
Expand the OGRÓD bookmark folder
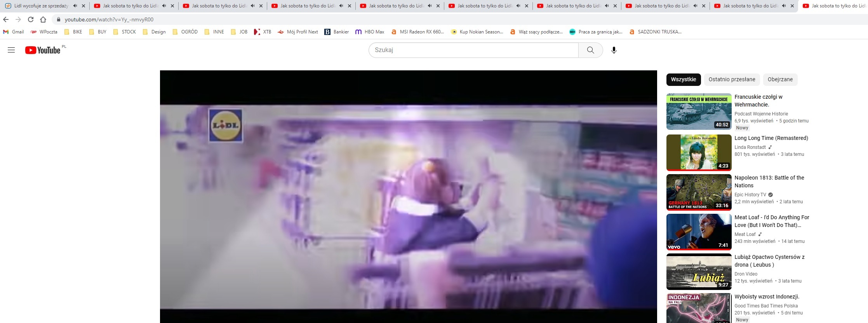tap(185, 32)
